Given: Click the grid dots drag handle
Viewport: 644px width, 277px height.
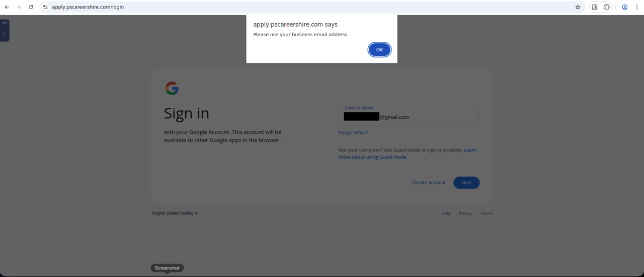Looking at the screenshot, I should (x=4, y=23).
